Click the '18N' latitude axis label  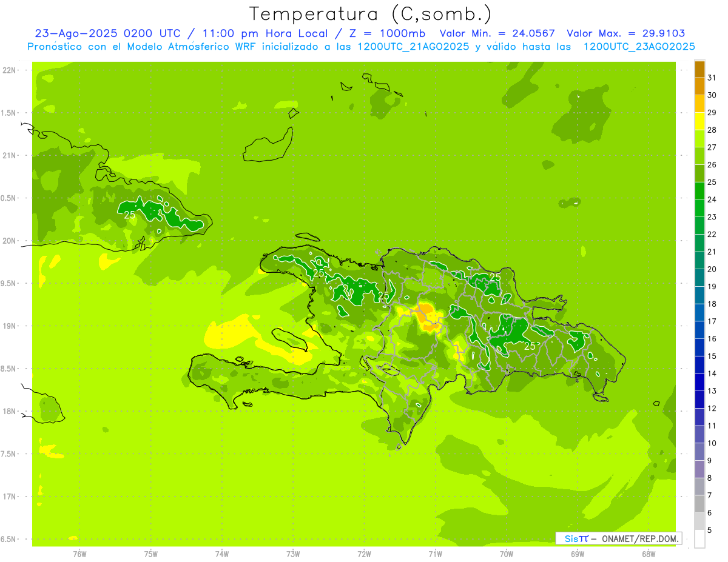coord(10,411)
